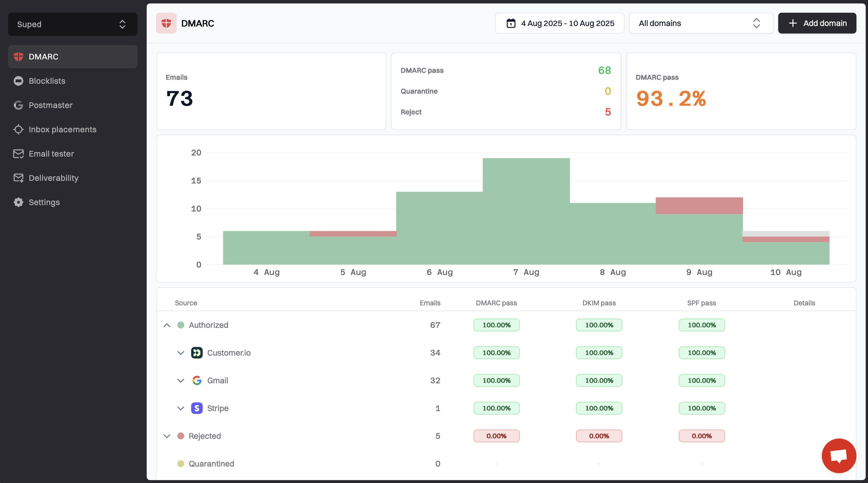
Task: Open the date range 4 Aug - 10 Aug picker
Action: (559, 23)
